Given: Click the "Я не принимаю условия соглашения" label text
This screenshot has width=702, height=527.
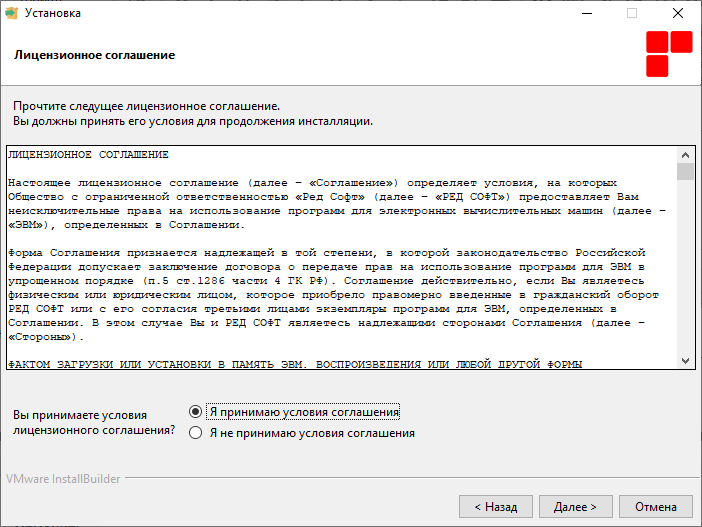Looking at the screenshot, I should tap(312, 433).
